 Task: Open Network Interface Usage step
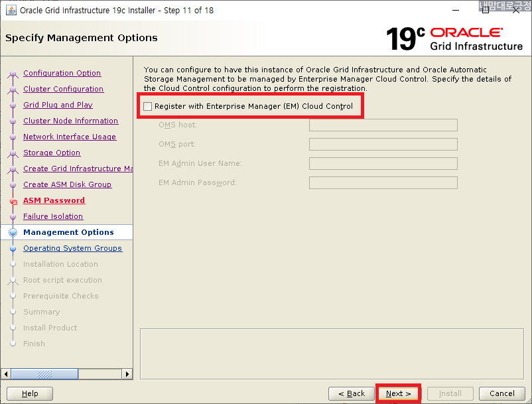pyautogui.click(x=70, y=137)
